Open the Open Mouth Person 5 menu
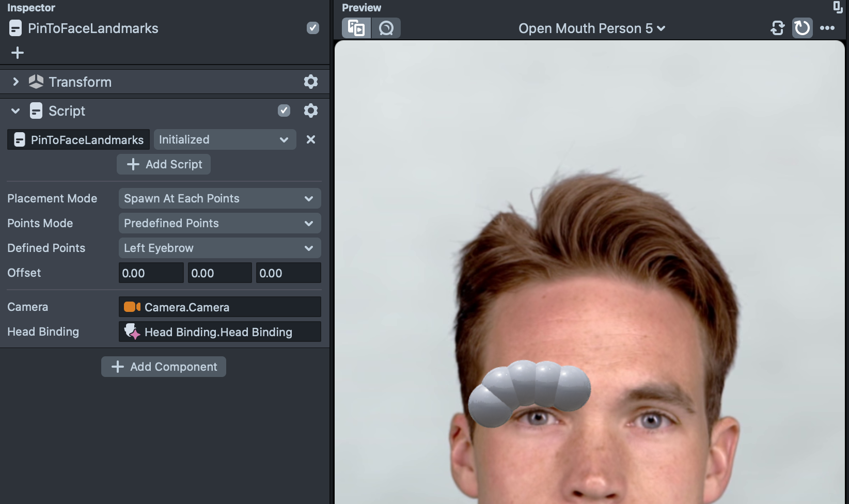The width and height of the screenshot is (849, 504). point(591,28)
